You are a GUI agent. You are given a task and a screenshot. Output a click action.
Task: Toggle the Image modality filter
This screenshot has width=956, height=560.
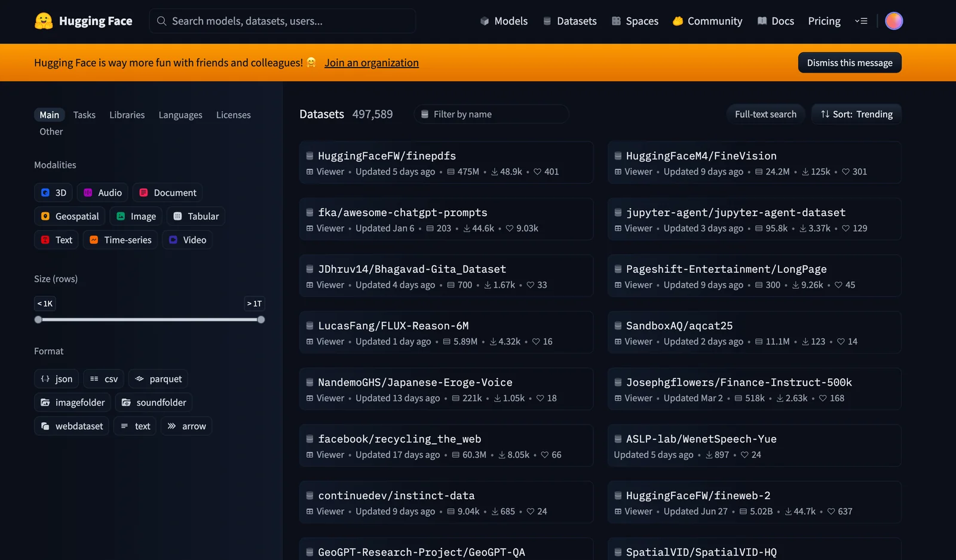(x=136, y=216)
